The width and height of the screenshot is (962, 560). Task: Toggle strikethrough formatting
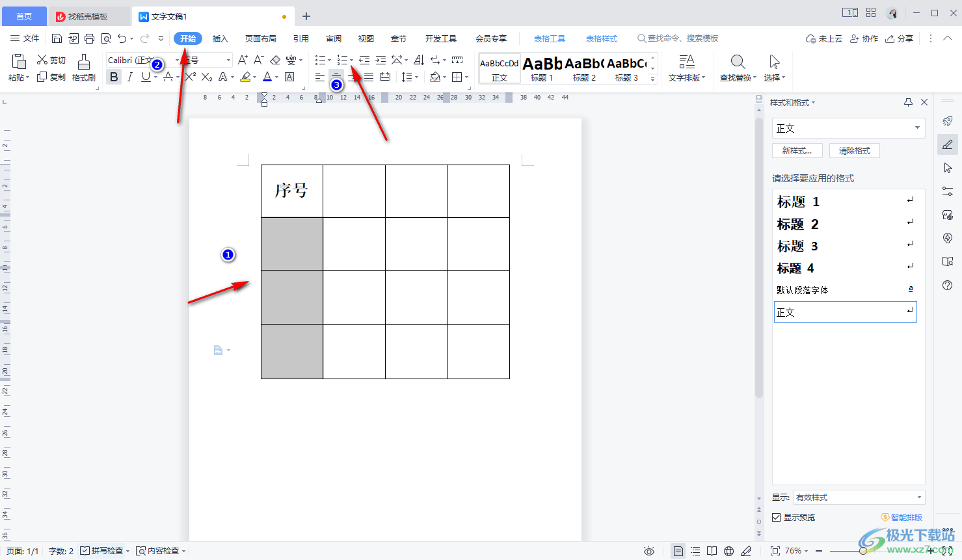[168, 77]
